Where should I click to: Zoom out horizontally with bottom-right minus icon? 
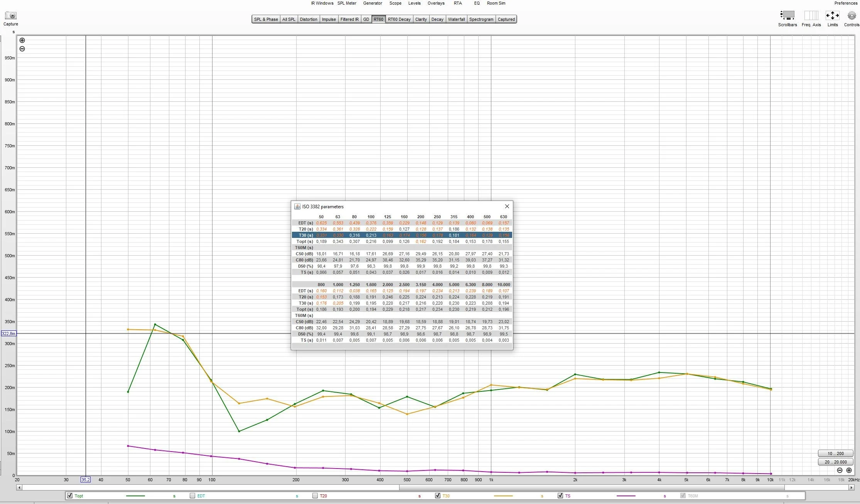tap(840, 470)
